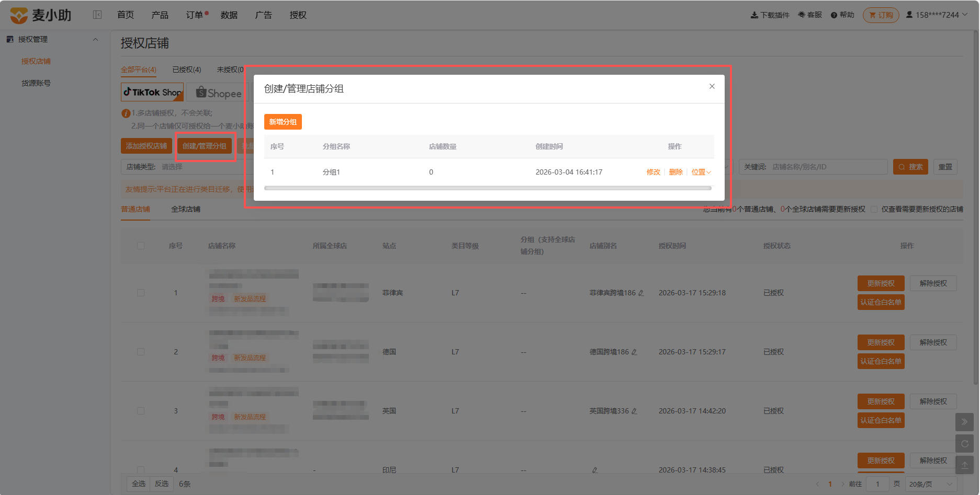
Task: Click 解除授权 for 菲律宾 store
Action: pyautogui.click(x=933, y=283)
